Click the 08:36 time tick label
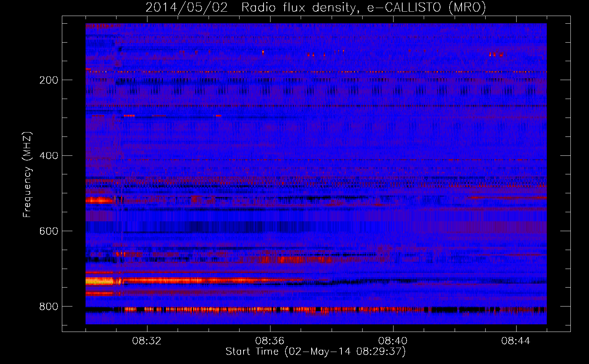589x364 pixels. (270, 341)
